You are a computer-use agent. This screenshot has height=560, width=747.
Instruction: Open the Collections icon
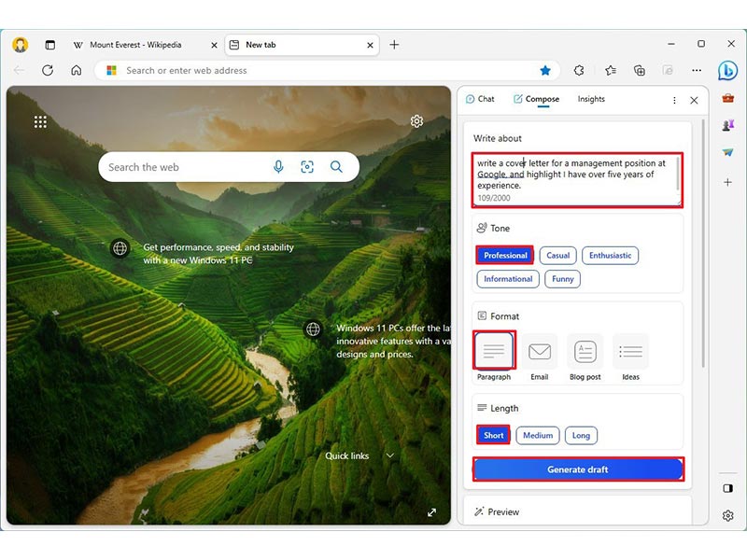click(640, 71)
